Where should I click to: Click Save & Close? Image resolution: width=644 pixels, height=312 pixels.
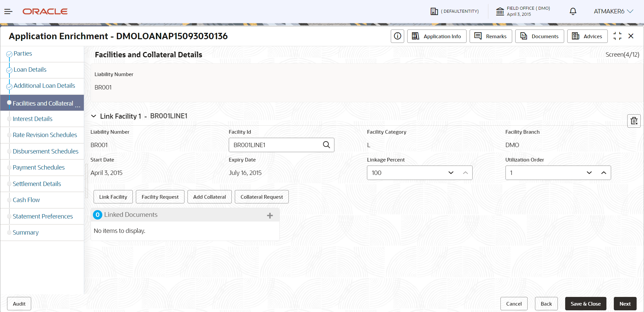[x=586, y=304]
